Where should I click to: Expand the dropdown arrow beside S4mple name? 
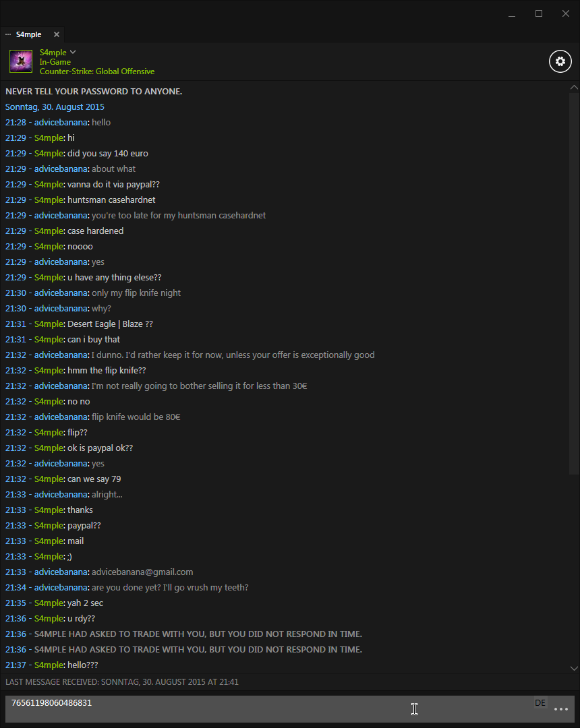tap(73, 52)
